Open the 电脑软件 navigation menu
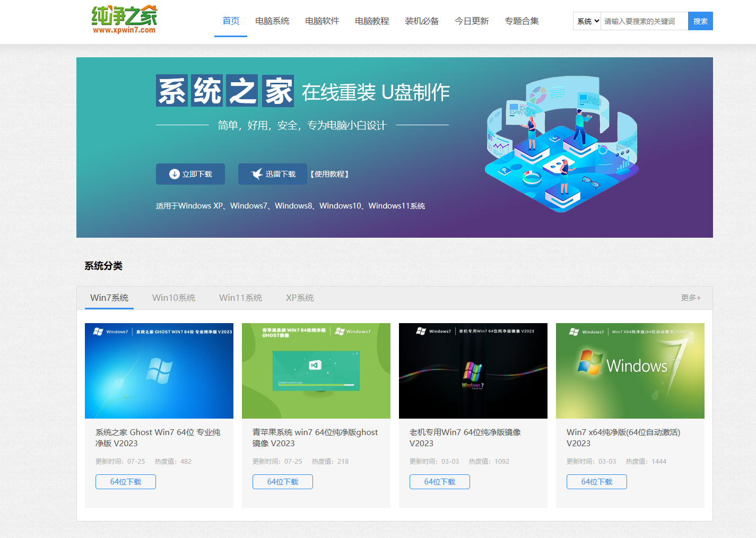Image resolution: width=756 pixels, height=538 pixels. click(x=322, y=21)
